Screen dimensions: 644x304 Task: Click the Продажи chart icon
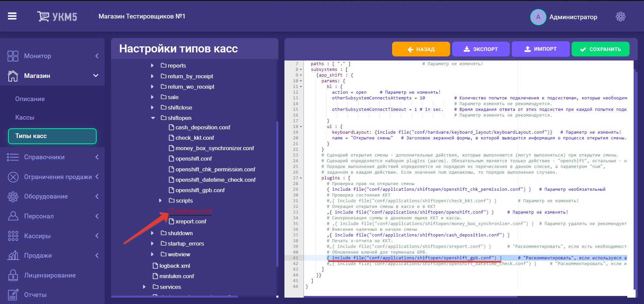tap(13, 256)
